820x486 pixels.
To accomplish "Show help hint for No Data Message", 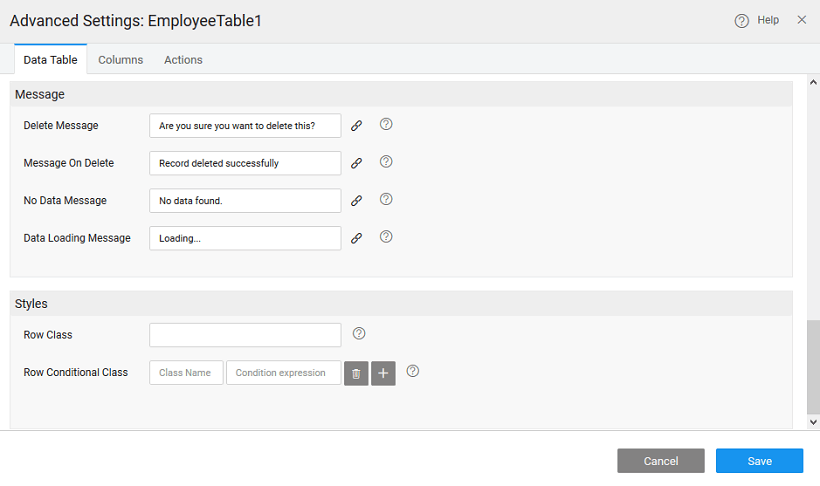I will tap(386, 199).
